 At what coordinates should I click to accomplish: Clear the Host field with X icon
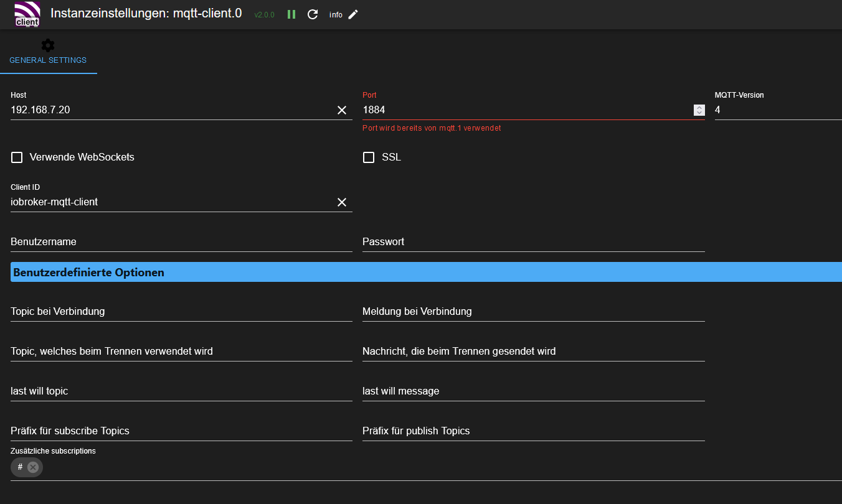click(342, 110)
